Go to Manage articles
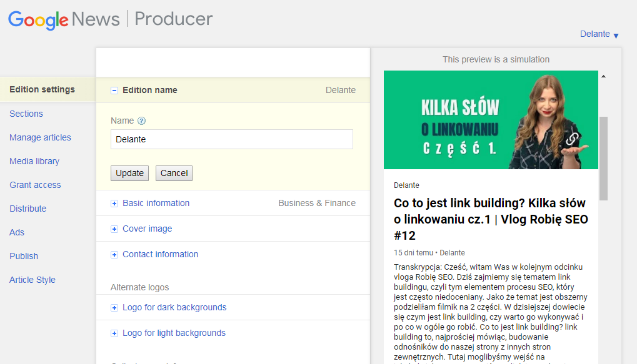 [x=40, y=137]
